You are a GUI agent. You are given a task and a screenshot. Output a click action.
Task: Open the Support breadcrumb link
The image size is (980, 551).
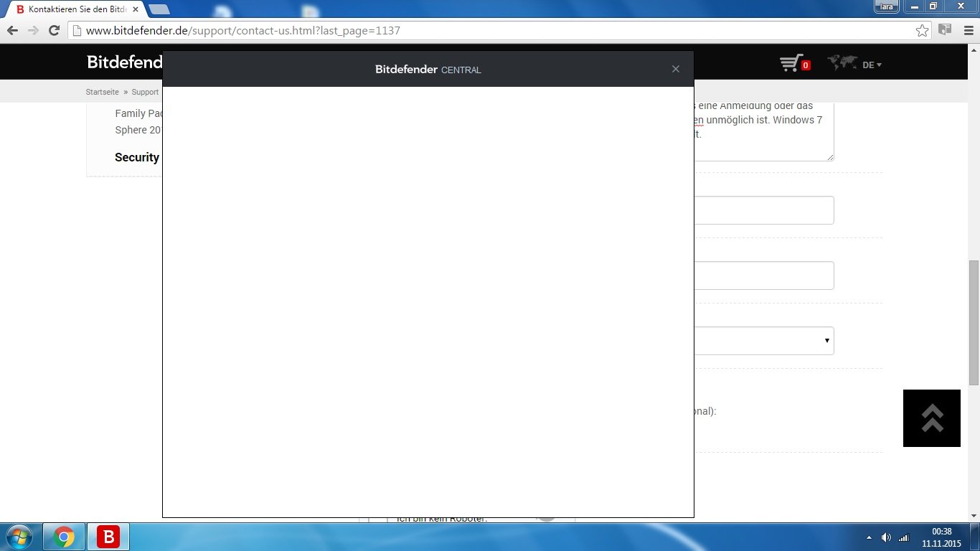point(145,92)
